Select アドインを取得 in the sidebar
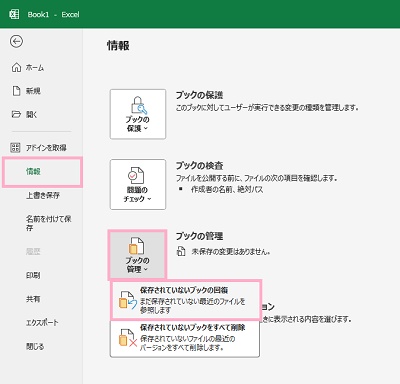The width and height of the screenshot is (400, 384). click(x=46, y=148)
